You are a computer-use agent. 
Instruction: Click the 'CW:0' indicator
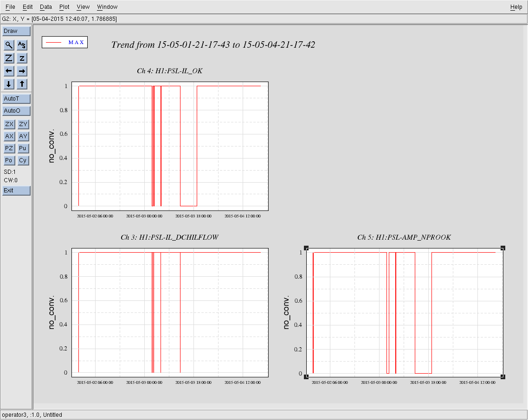point(10,180)
